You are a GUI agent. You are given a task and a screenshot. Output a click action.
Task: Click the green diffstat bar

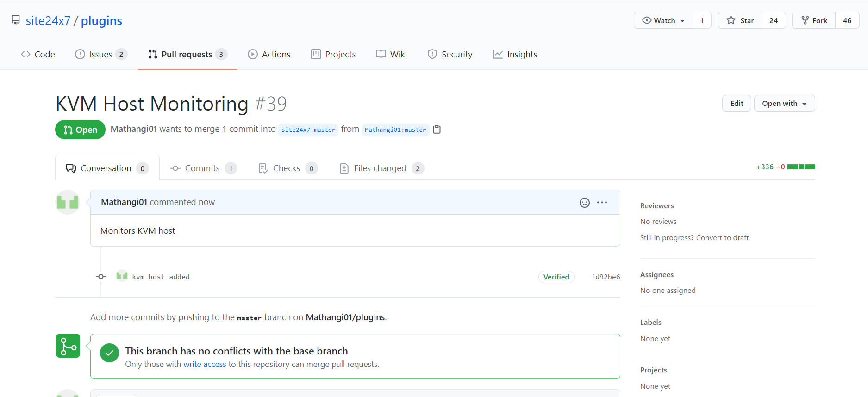point(801,167)
